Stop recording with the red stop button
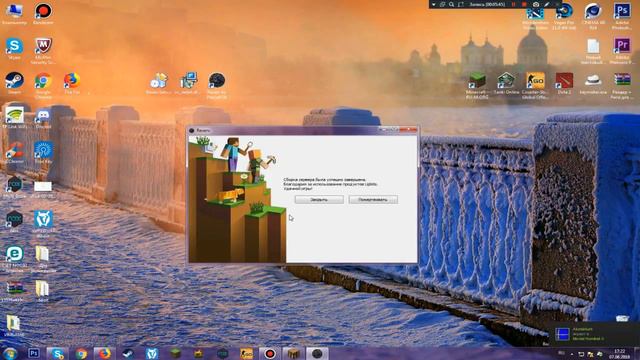 pyautogui.click(x=524, y=4)
